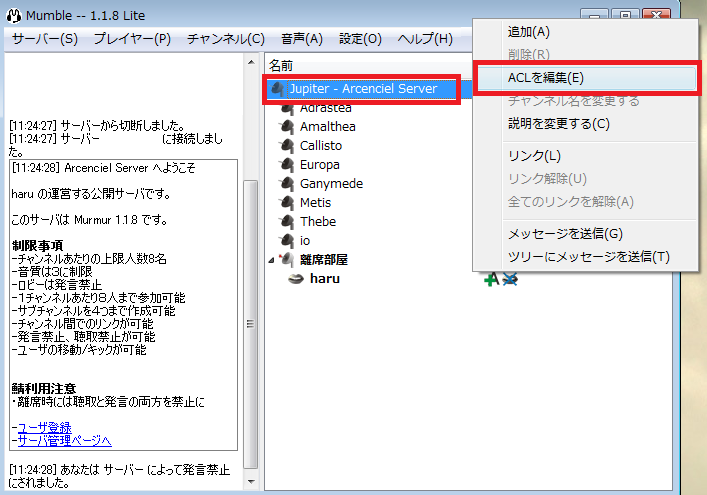Image resolution: width=707 pixels, height=495 pixels.
Task: Choose 説明を変更する(C) in the context menu
Action: [586, 124]
